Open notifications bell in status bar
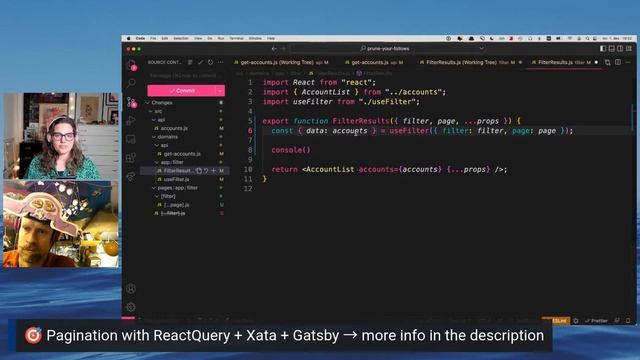 click(628, 321)
